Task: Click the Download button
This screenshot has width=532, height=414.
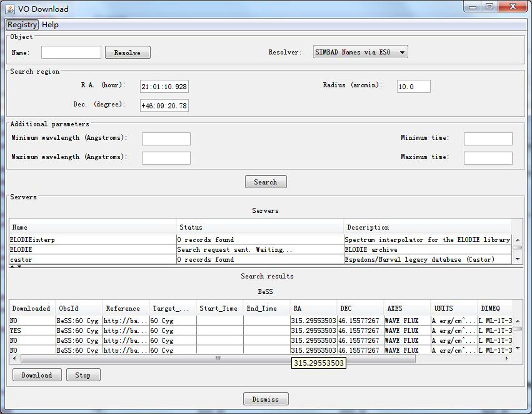Action: [37, 375]
